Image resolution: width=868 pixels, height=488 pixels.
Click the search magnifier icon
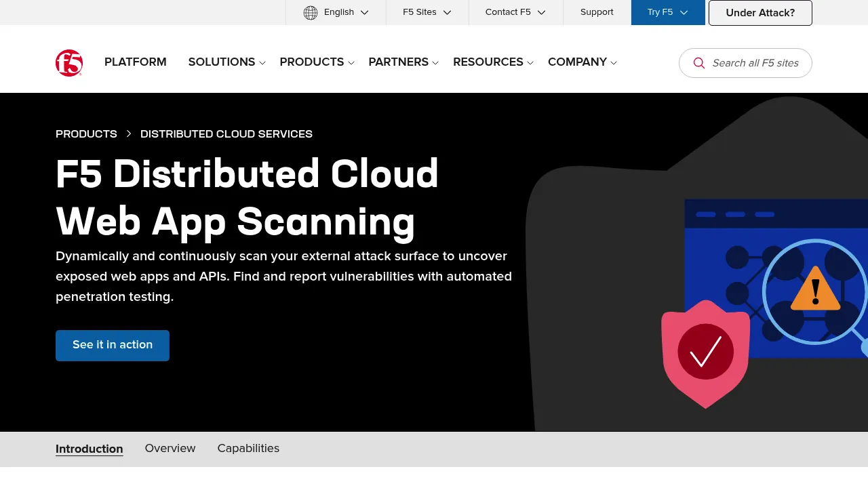pos(699,63)
